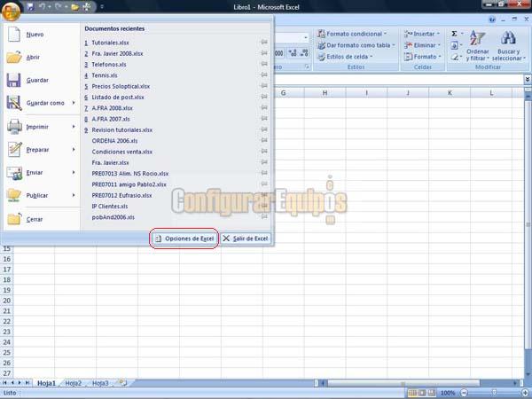Open recent file PRE07013 Alim. NS Rocio.xlsx

click(130, 174)
